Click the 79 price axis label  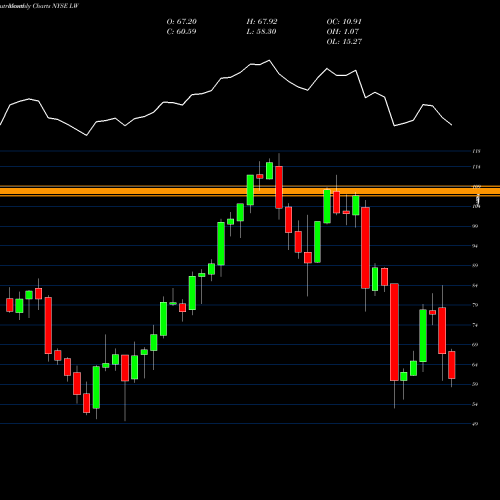point(475,305)
